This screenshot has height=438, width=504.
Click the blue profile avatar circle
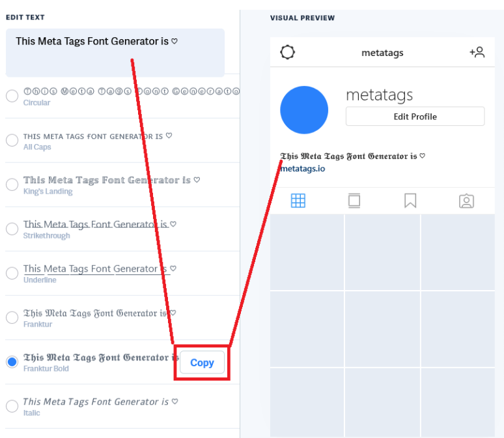pyautogui.click(x=304, y=110)
